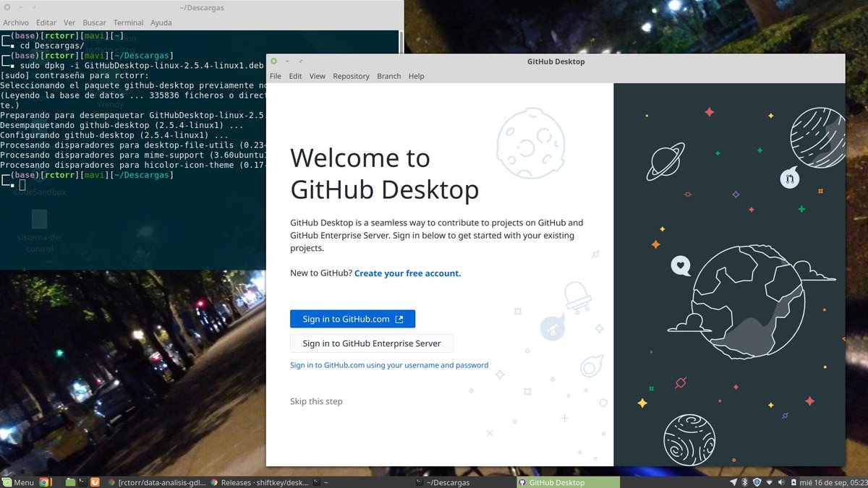Open the sistema-de-control desktop icon
The width and height of the screenshot is (868, 488).
pos(40,231)
